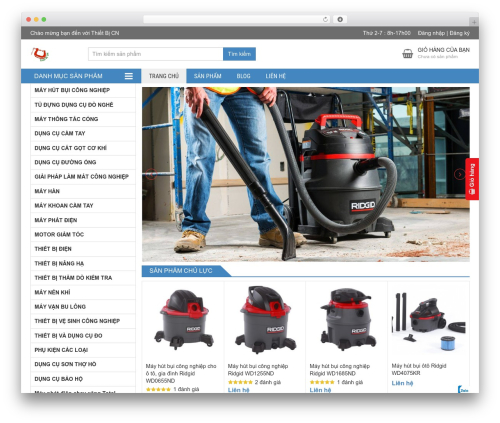The width and height of the screenshot is (500, 423).
Task: Open Ridgid WD0655ND product title link
Action: pos(181,373)
